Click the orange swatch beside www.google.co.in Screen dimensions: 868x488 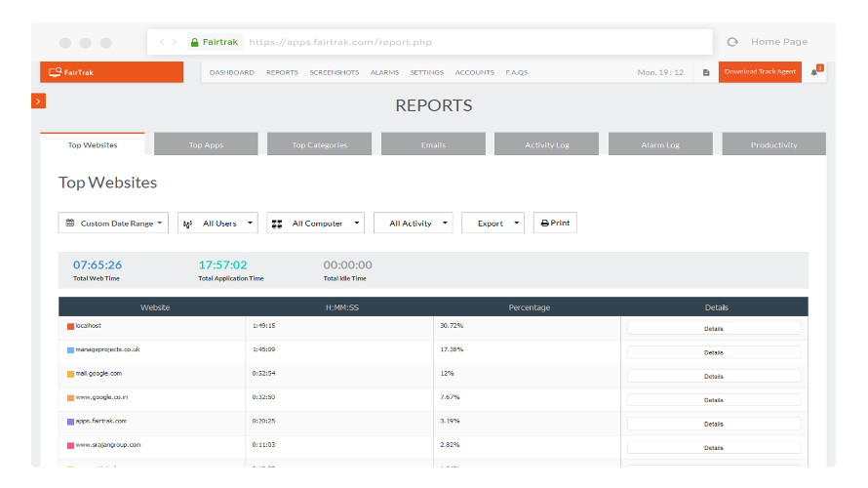pos(70,397)
